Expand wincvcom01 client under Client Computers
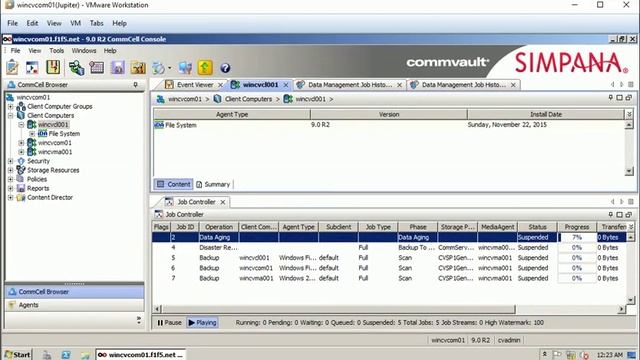640x360 pixels. [x=21, y=143]
